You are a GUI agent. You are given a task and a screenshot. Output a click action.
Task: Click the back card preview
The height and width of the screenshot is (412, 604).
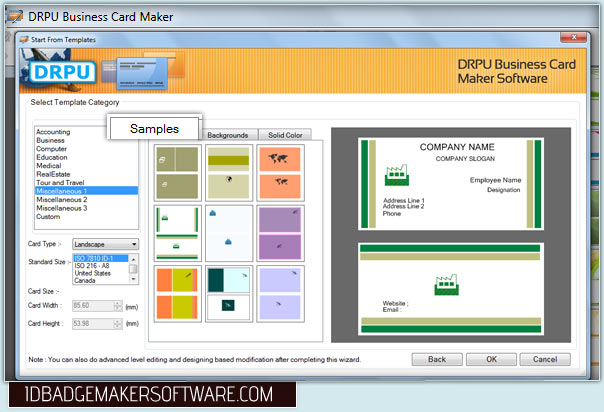click(451, 289)
